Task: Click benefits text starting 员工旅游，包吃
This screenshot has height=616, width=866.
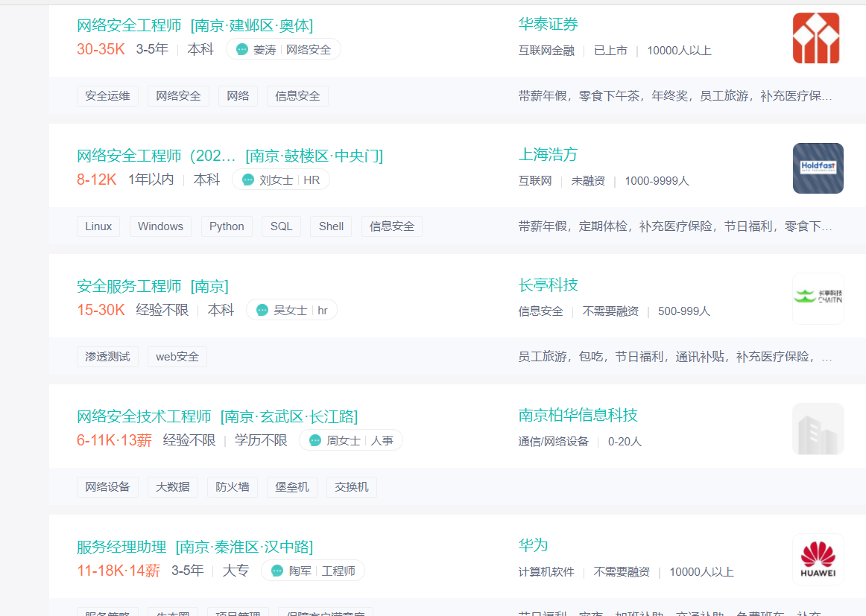Action: 675,357
